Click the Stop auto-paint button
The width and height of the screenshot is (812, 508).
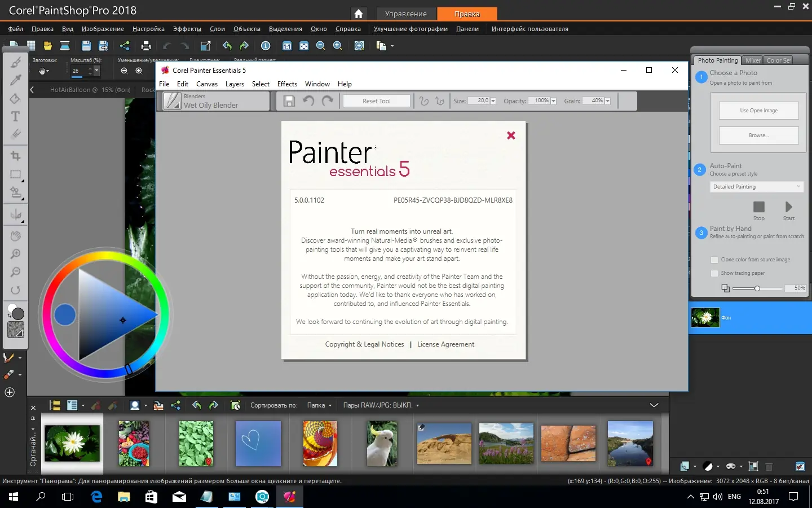coord(759,207)
